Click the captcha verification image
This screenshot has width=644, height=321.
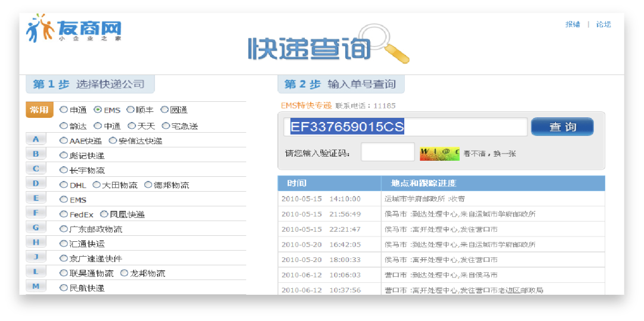point(439,154)
